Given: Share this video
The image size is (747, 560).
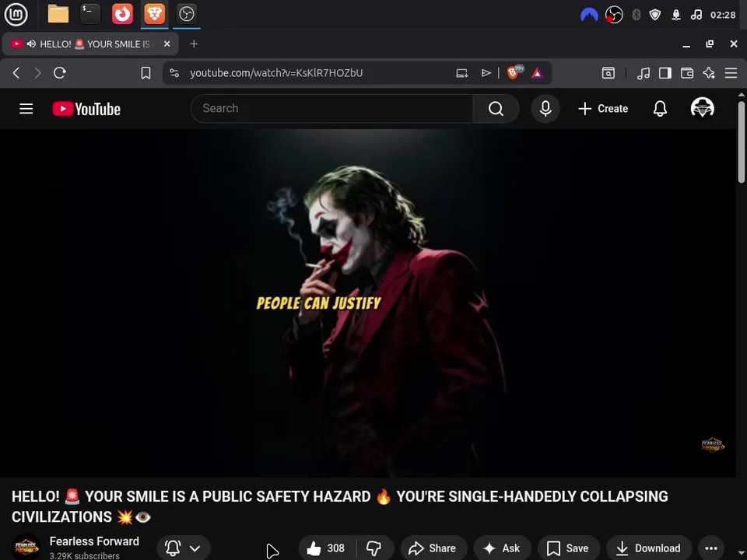Looking at the screenshot, I should [x=433, y=548].
